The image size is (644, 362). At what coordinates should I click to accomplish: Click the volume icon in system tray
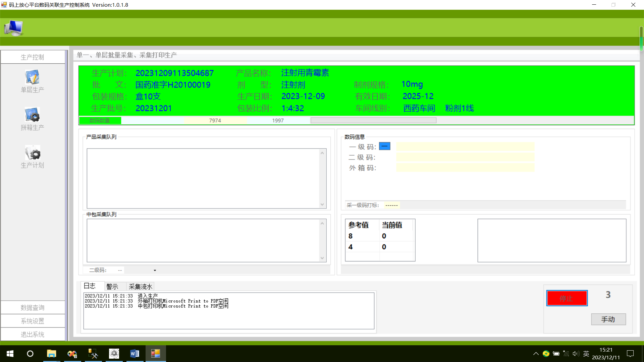coord(576,354)
